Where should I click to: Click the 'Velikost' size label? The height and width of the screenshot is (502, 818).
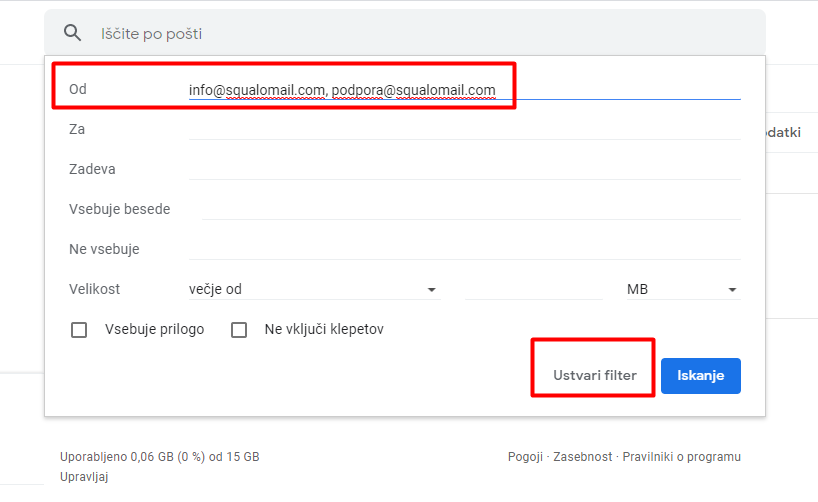click(x=95, y=289)
